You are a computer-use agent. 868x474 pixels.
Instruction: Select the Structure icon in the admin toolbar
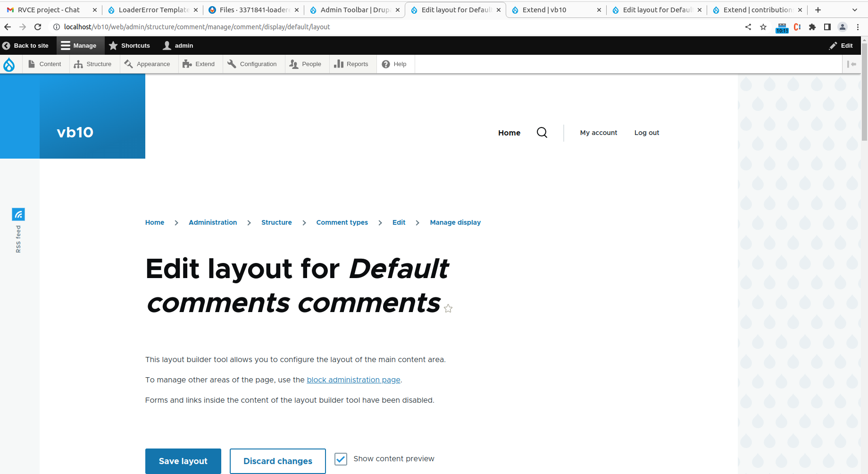click(78, 64)
